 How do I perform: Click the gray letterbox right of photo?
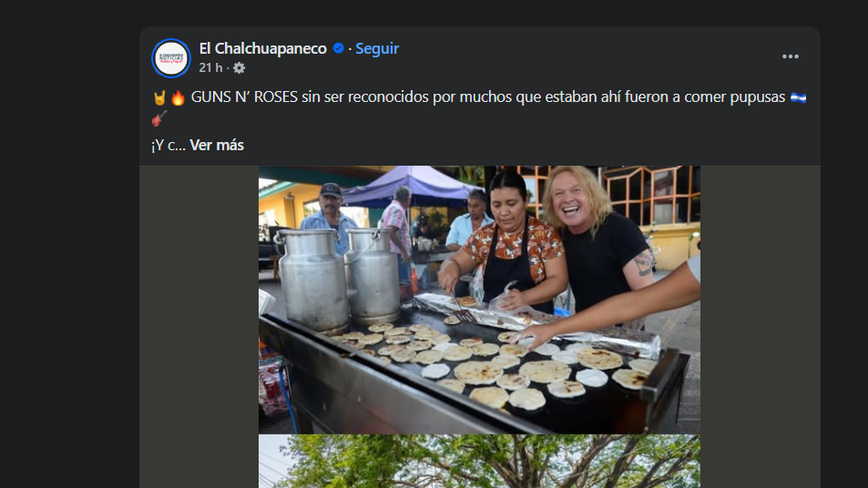(x=760, y=327)
